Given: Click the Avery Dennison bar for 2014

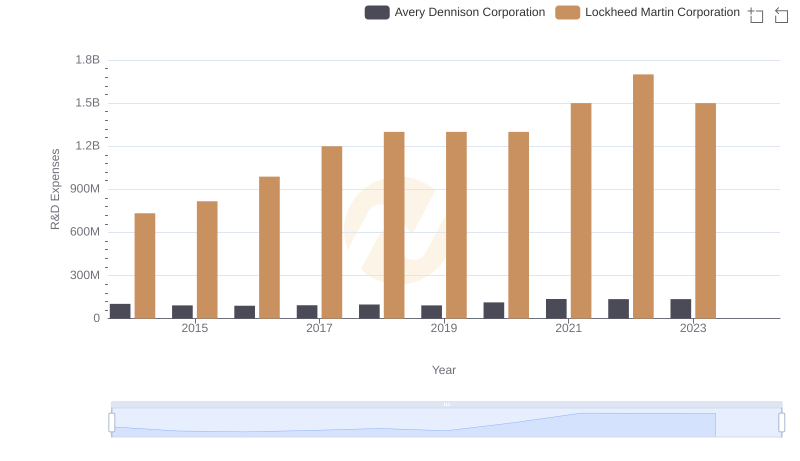Looking at the screenshot, I should [x=120, y=311].
